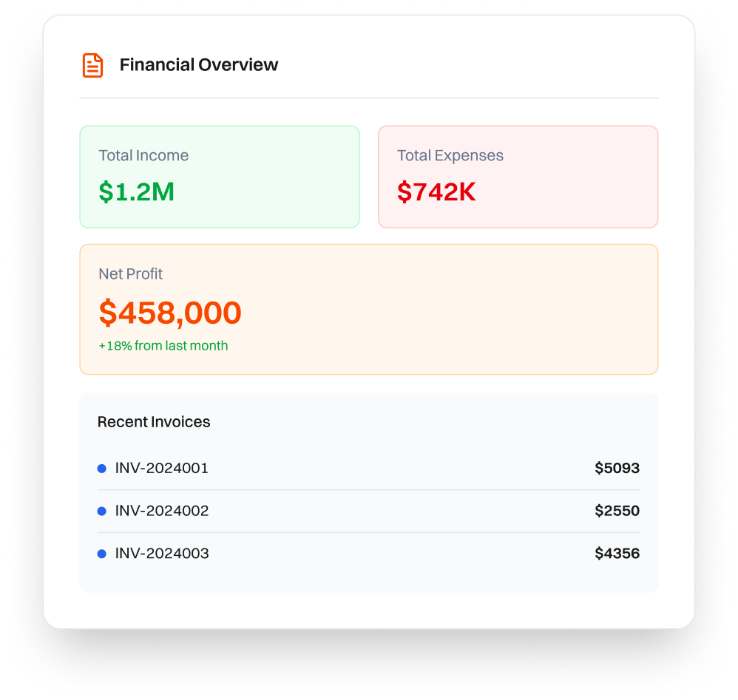The width and height of the screenshot is (738, 700).
Task: Click the +18% from last month text
Action: coord(163,346)
